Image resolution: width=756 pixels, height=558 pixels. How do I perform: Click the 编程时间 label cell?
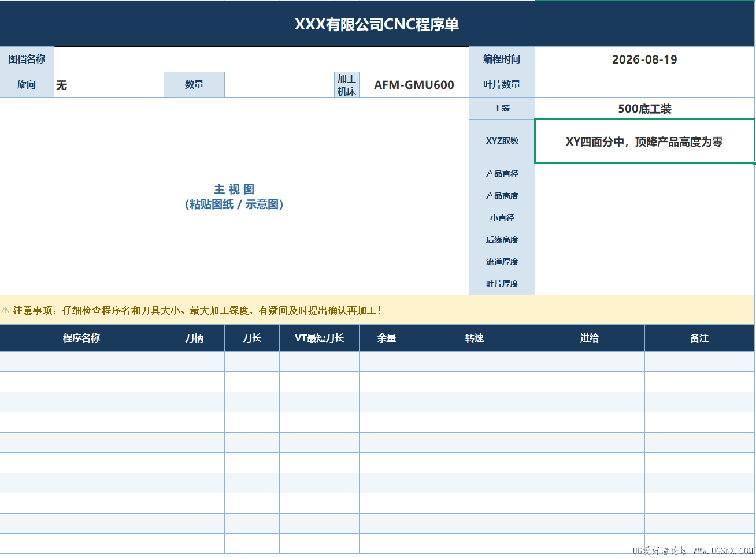click(502, 59)
